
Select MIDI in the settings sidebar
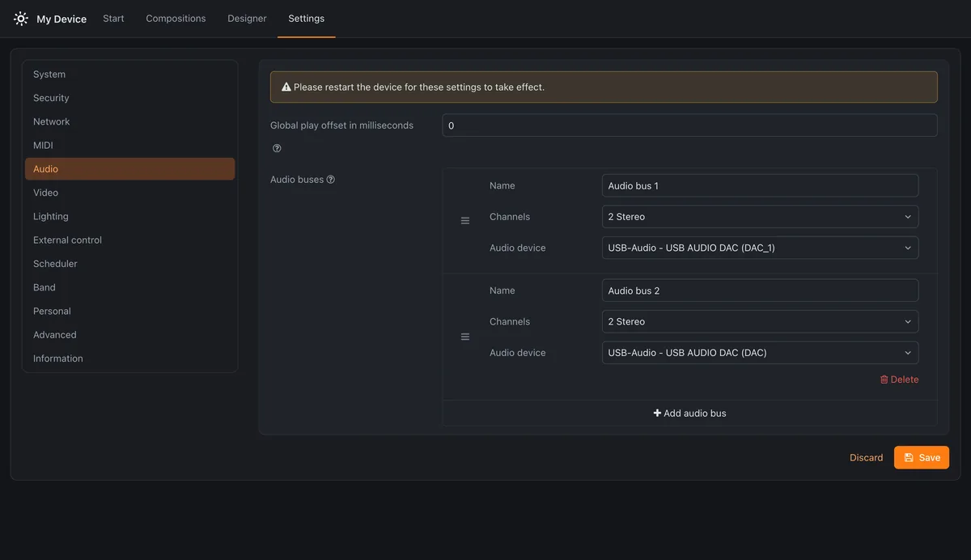coord(130,146)
